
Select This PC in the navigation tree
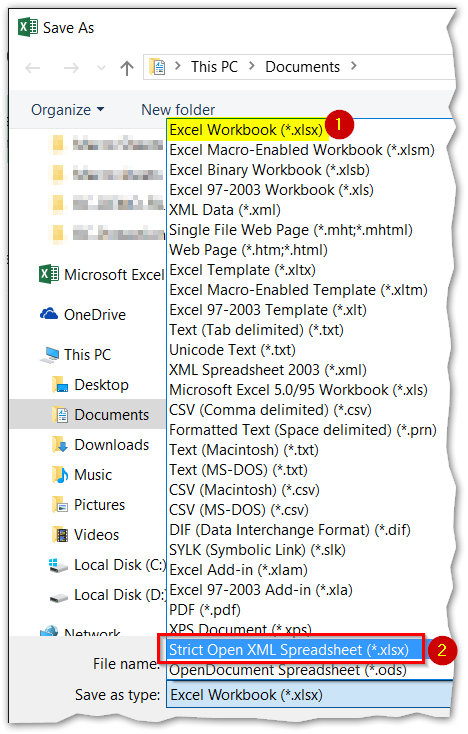tap(88, 354)
